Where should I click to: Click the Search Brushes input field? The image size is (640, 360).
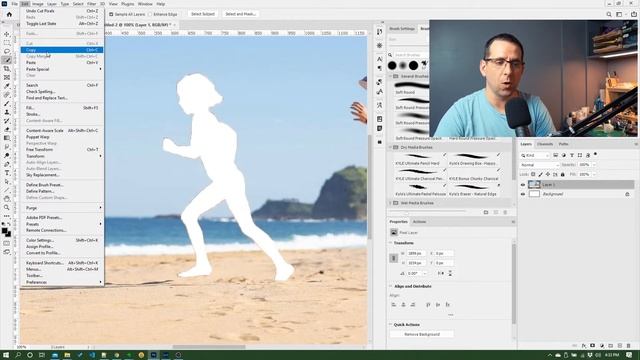(411, 55)
